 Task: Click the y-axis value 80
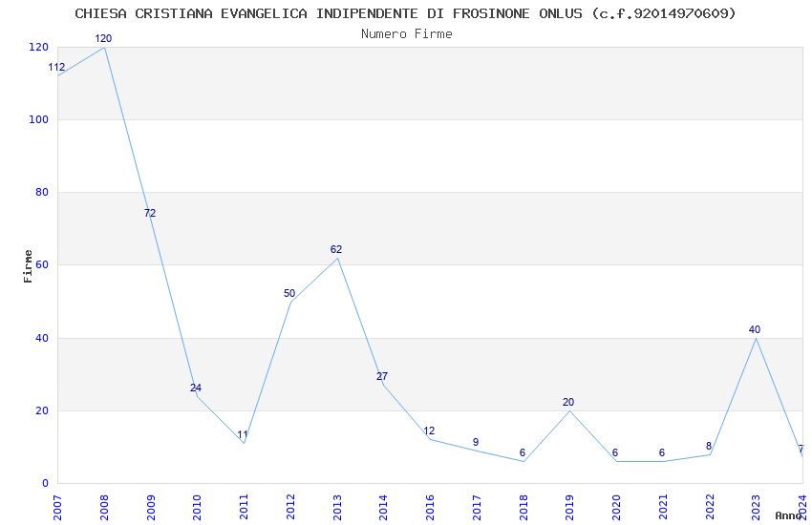coord(42,193)
